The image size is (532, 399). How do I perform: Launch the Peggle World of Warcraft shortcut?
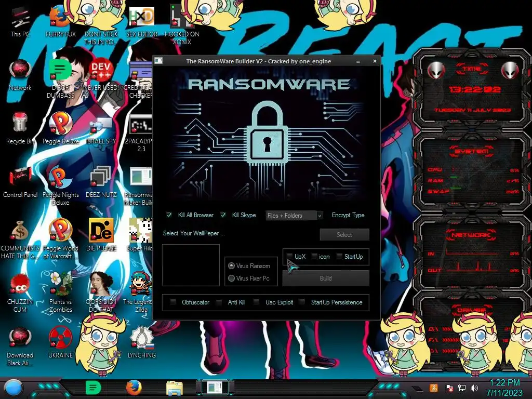(x=60, y=240)
